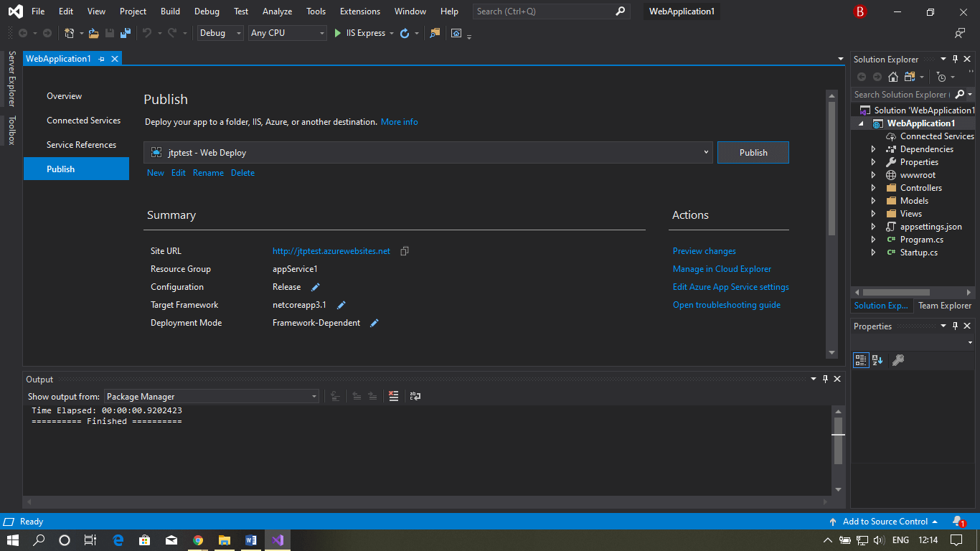Click in the Search (Ctrl+Q) box

point(551,11)
